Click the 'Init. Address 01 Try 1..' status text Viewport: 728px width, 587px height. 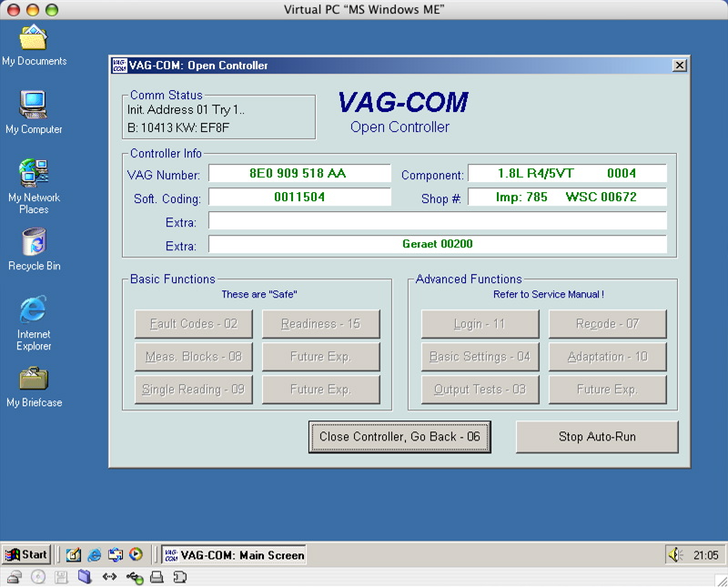pos(186,109)
